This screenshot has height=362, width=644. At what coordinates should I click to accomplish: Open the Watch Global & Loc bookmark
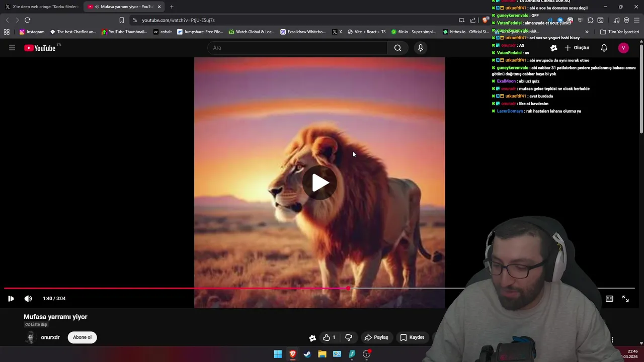(251, 32)
